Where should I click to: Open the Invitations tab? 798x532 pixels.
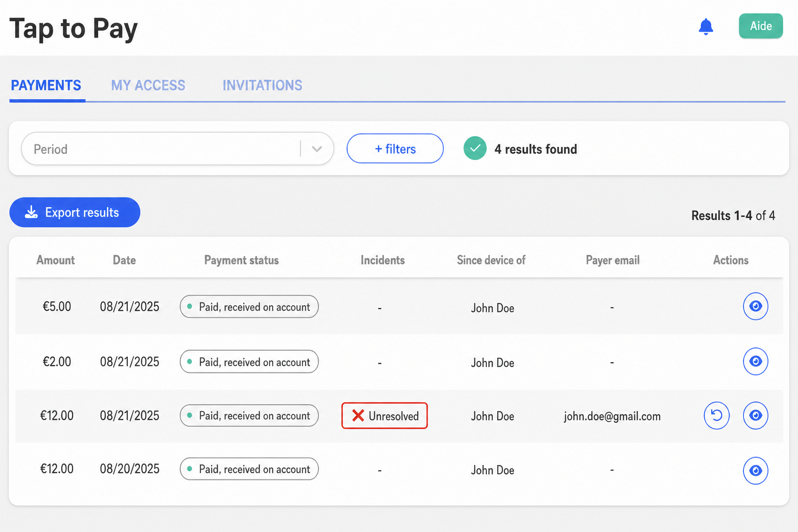pos(262,85)
